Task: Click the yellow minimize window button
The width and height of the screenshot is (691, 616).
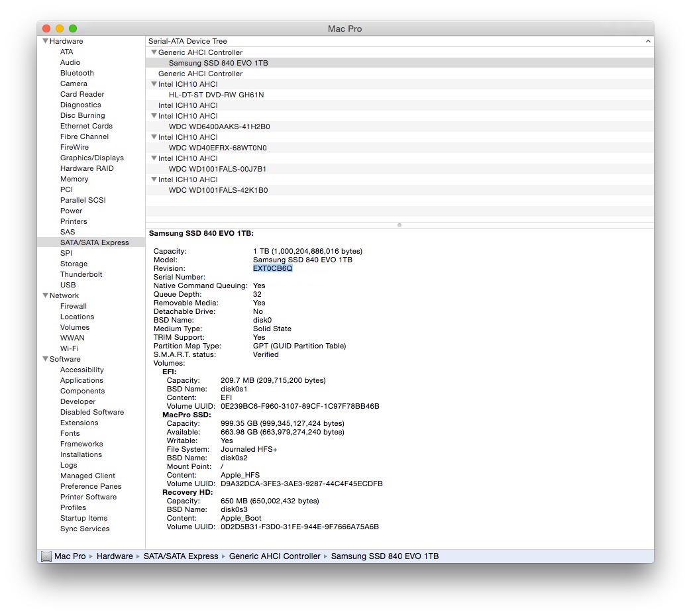Action: point(60,28)
